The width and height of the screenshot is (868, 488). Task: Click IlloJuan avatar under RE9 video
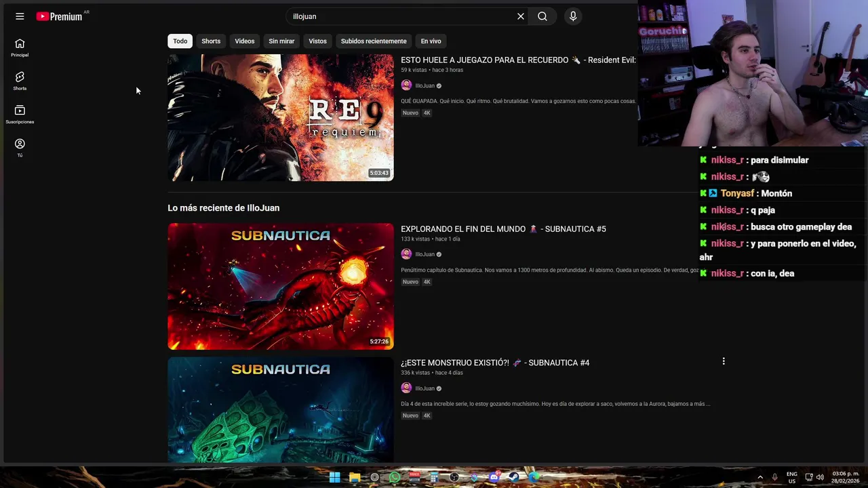click(406, 85)
